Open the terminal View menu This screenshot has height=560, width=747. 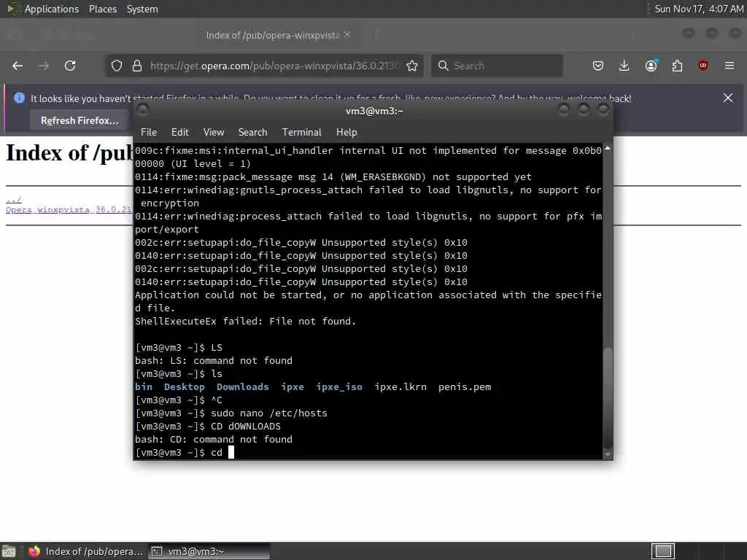[214, 133]
